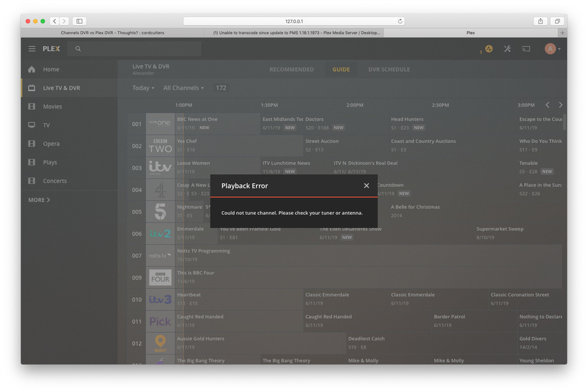Click Safari share button
The image size is (588, 392).
click(540, 21)
